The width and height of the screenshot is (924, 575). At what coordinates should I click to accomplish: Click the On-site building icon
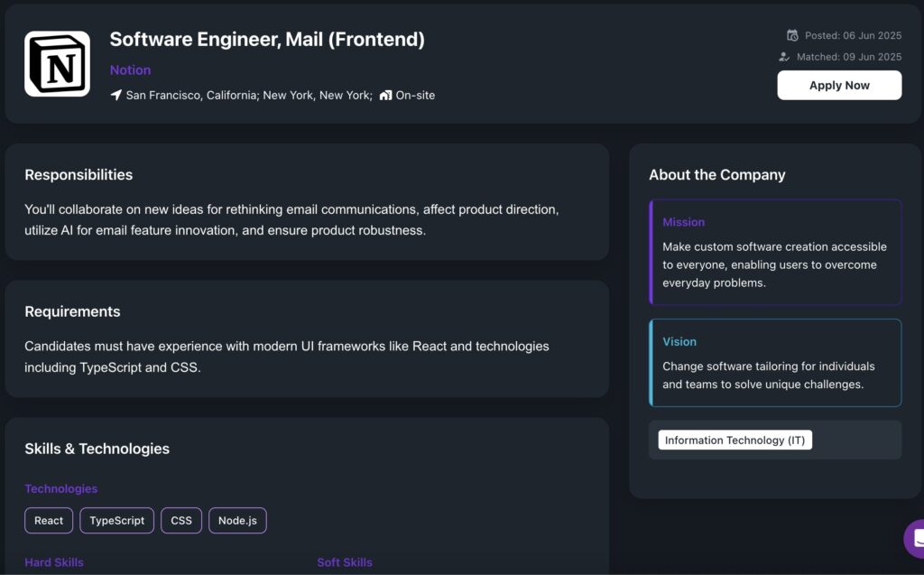click(x=385, y=95)
